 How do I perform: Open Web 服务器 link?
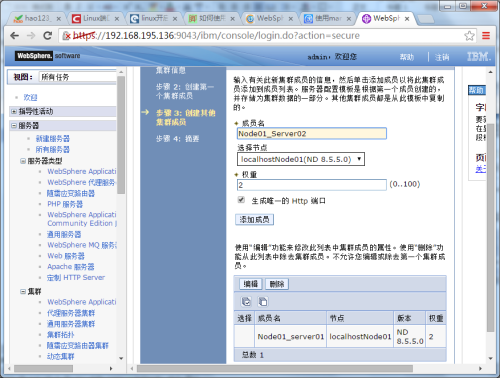click(66, 256)
